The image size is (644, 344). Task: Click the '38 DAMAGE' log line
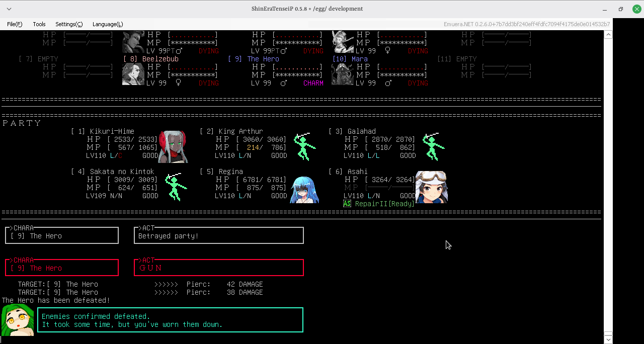(140, 292)
